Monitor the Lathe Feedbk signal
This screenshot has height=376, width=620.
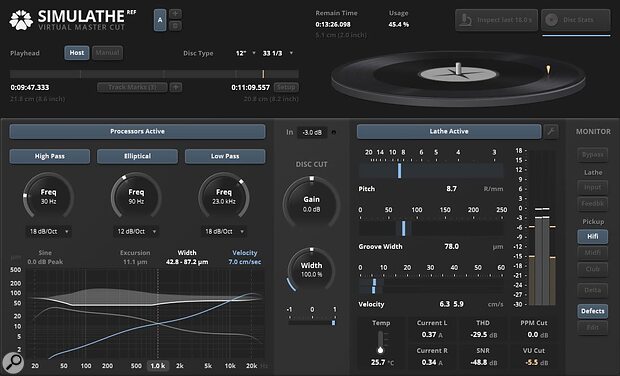tap(592, 204)
